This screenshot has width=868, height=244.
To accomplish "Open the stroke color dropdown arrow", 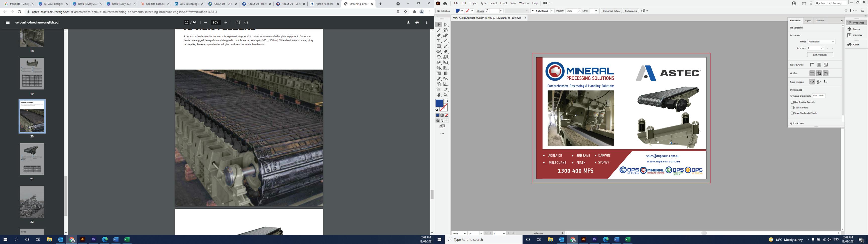I will [x=472, y=11].
